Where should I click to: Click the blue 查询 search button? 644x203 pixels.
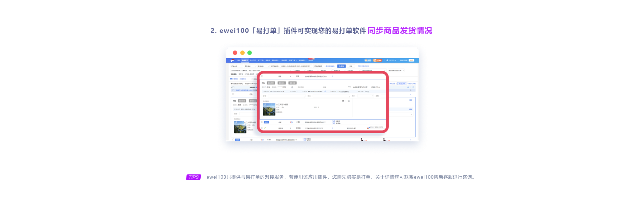pos(341,66)
